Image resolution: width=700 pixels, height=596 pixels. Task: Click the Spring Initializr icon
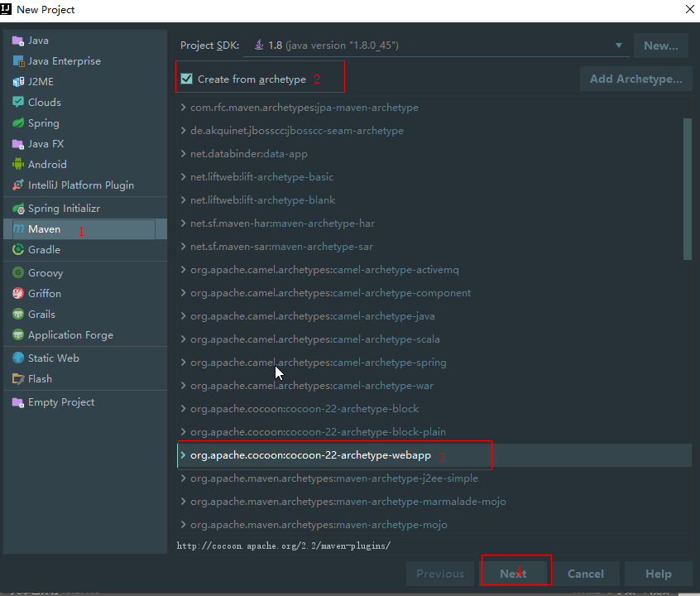tap(18, 209)
